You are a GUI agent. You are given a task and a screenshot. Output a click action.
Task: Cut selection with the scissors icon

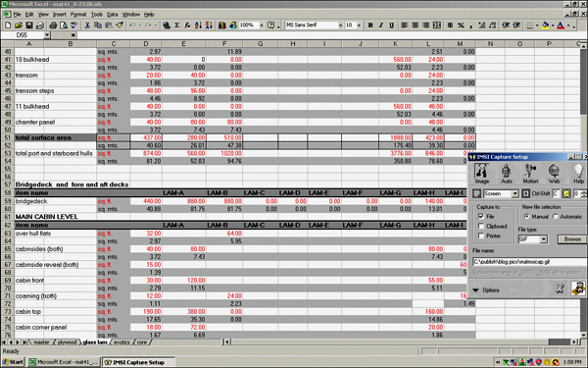pos(87,26)
